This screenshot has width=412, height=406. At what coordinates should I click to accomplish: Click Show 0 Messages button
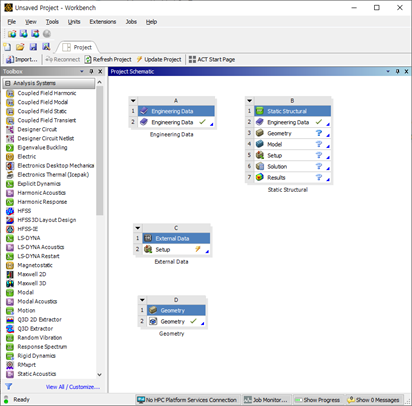click(373, 400)
